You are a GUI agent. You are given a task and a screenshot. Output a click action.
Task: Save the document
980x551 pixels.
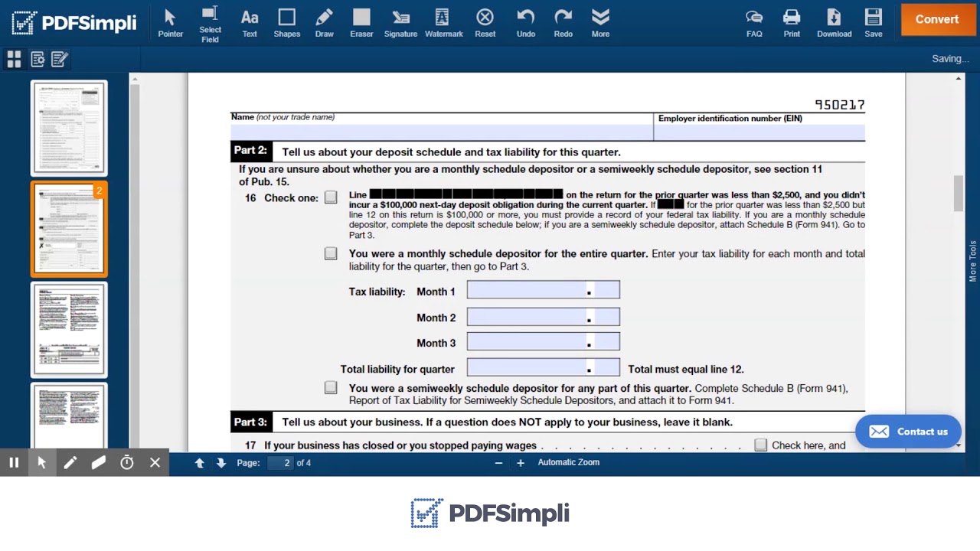[x=874, y=23]
